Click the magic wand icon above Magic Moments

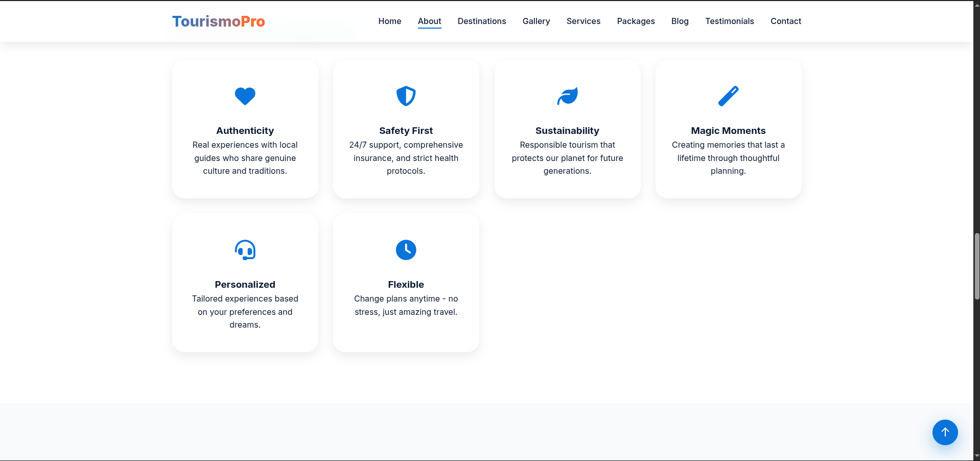click(728, 96)
